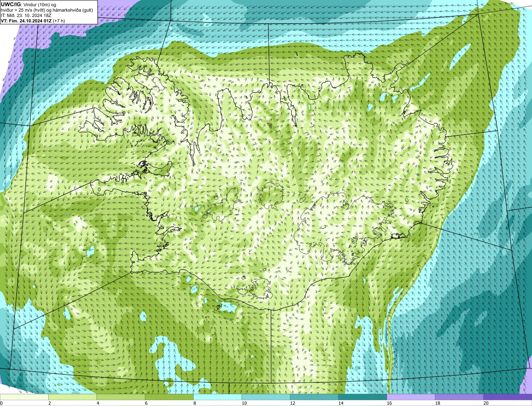This screenshot has height=406, width=532.
Task: Click the title line "UWC/IG: Vindur (10m) og"
Action: click(28, 4)
